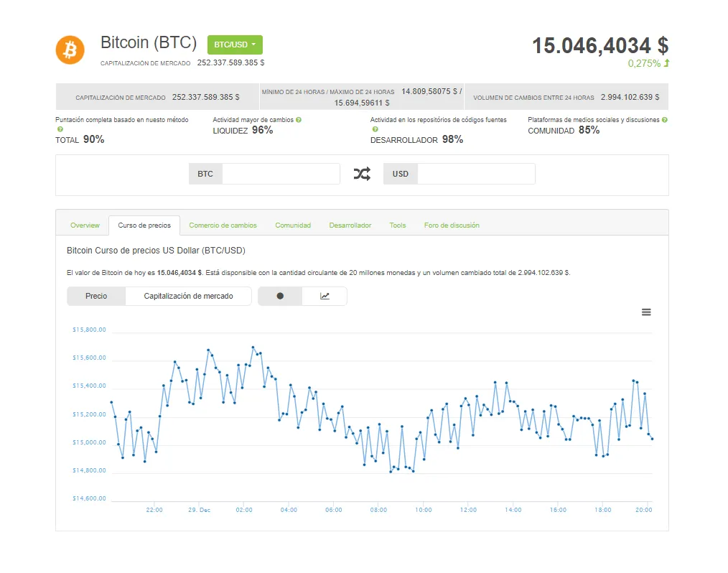Viewport: 728px width, 573px height.
Task: Open the Foro de discusión tab
Action: pyautogui.click(x=452, y=225)
